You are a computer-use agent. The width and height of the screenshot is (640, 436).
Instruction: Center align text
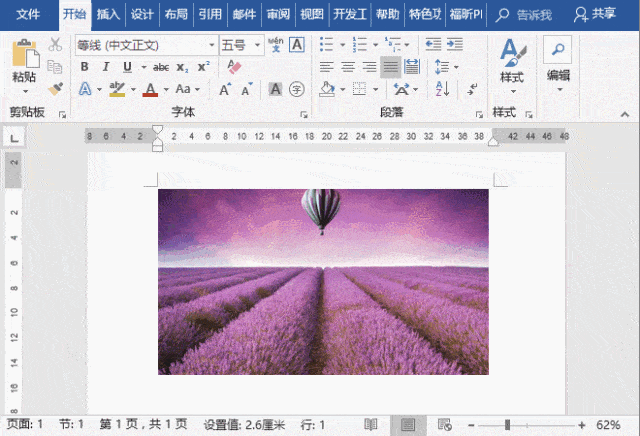[348, 67]
